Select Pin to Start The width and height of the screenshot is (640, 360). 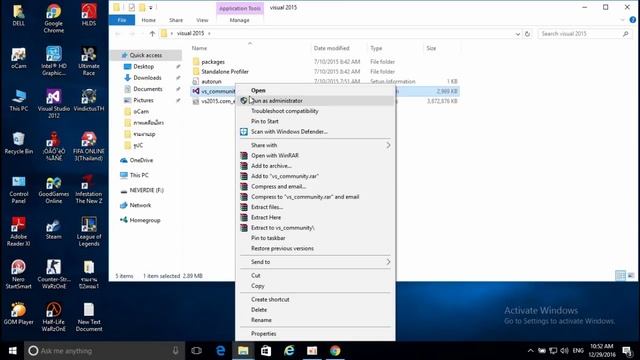coord(315,121)
